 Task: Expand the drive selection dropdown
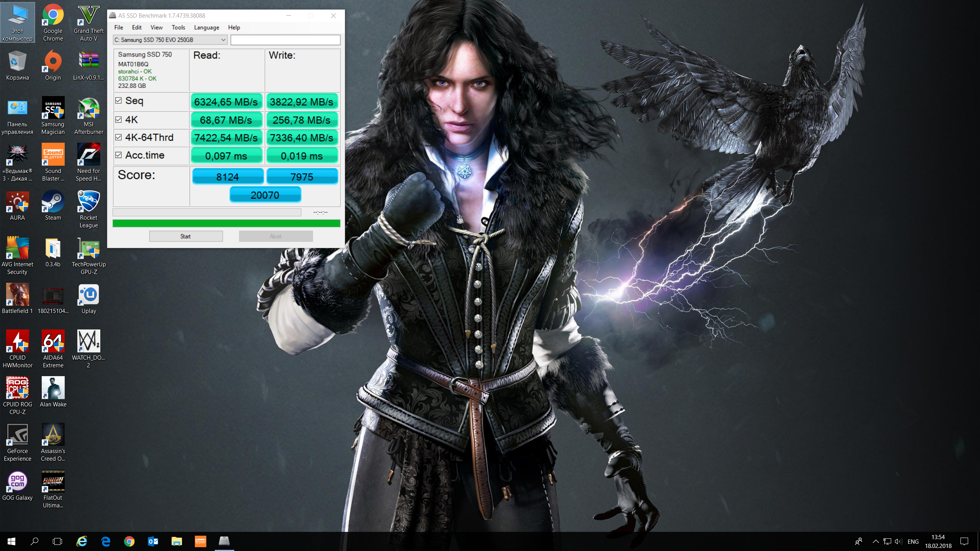click(x=223, y=40)
